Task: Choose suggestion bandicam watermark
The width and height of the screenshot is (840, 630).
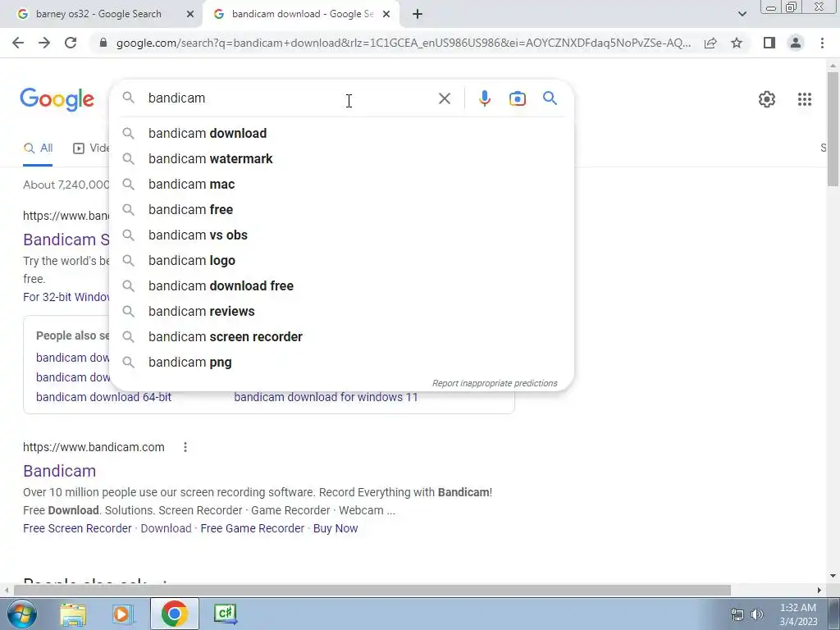Action: click(341, 158)
